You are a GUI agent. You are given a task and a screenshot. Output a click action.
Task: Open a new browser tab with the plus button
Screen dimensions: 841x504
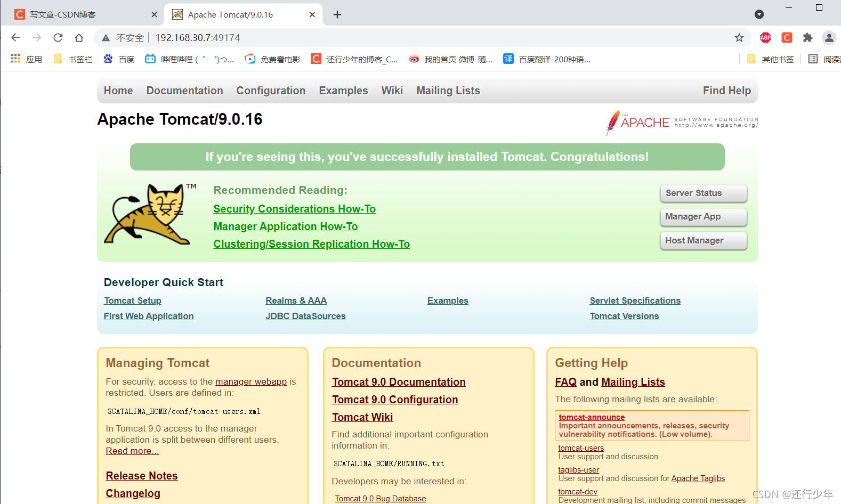(337, 14)
